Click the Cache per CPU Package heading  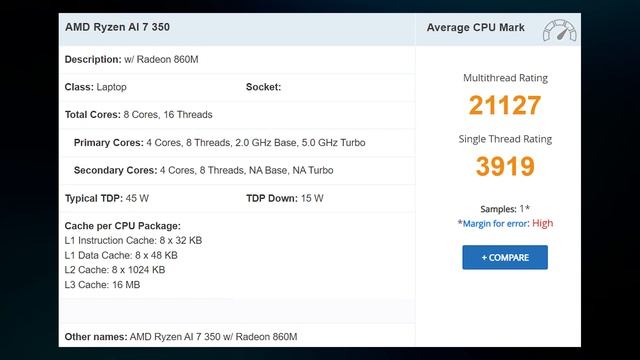(122, 226)
